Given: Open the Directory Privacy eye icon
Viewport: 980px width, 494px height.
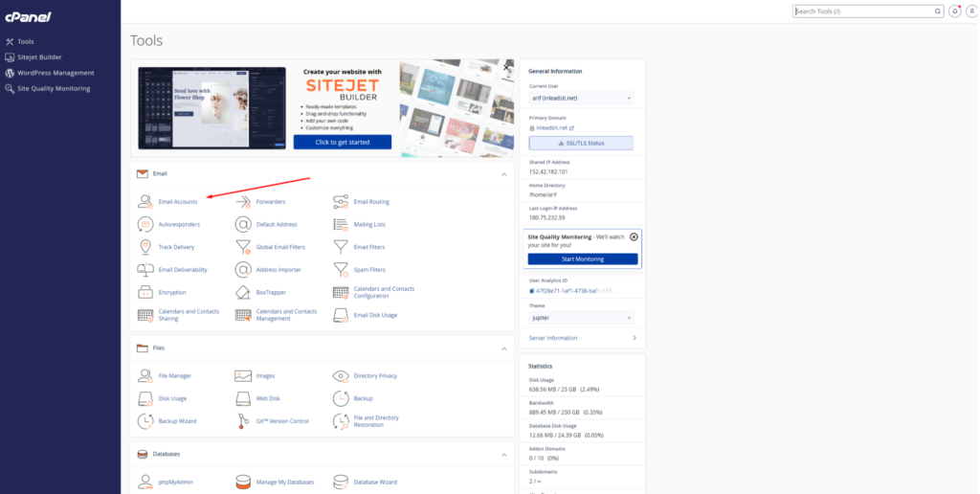Looking at the screenshot, I should (341, 376).
